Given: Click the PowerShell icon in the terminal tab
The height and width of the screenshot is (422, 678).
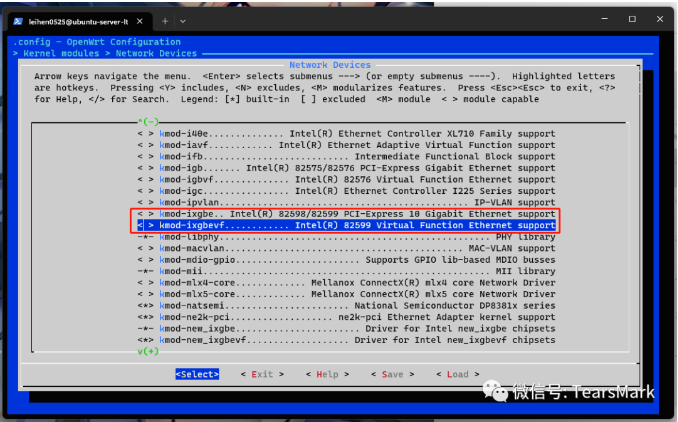Looking at the screenshot, I should coord(18,22).
